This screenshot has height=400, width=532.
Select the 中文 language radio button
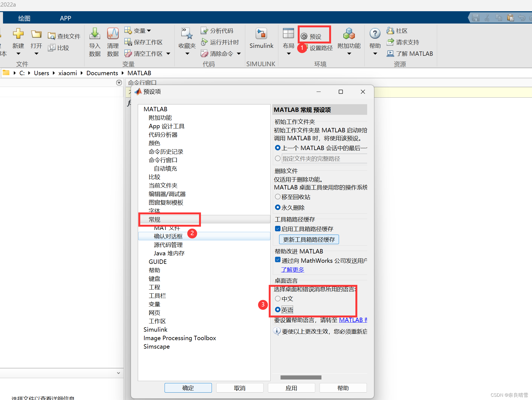pos(278,299)
